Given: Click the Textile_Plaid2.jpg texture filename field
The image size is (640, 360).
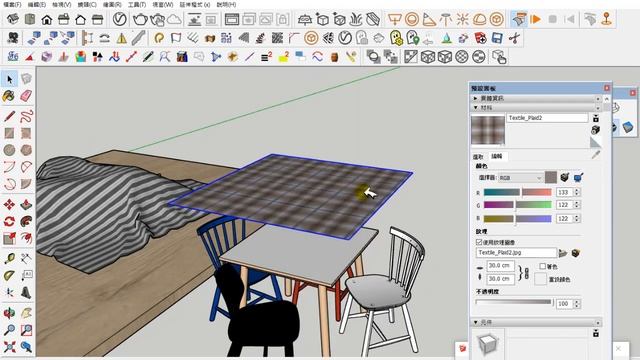Looking at the screenshot, I should pos(516,253).
